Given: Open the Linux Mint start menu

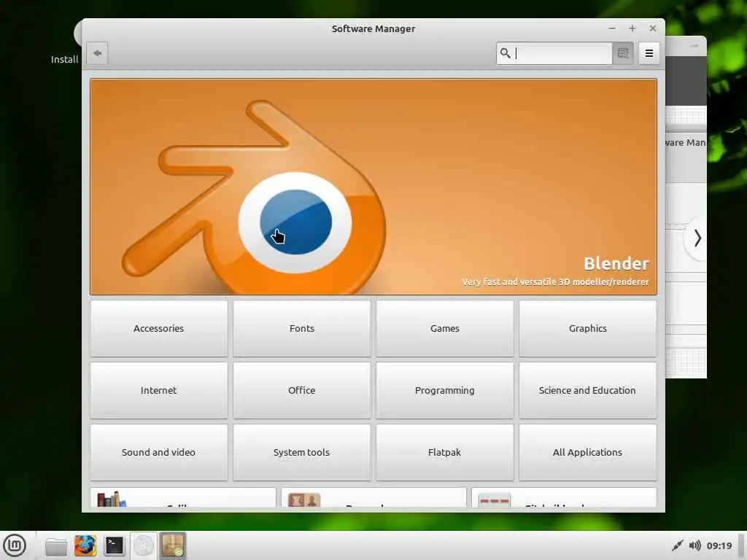Looking at the screenshot, I should click(x=15, y=545).
